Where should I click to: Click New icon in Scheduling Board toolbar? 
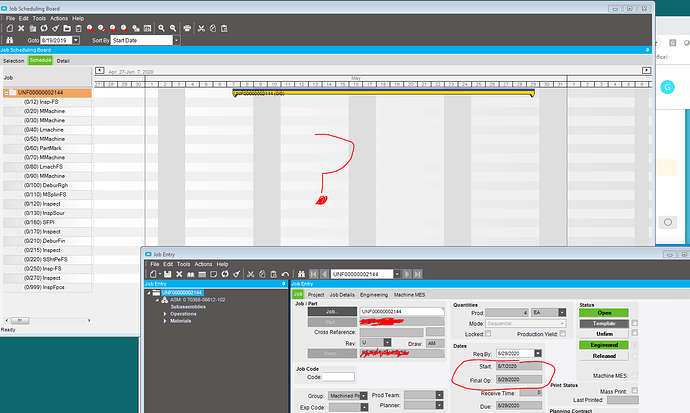coord(9,28)
